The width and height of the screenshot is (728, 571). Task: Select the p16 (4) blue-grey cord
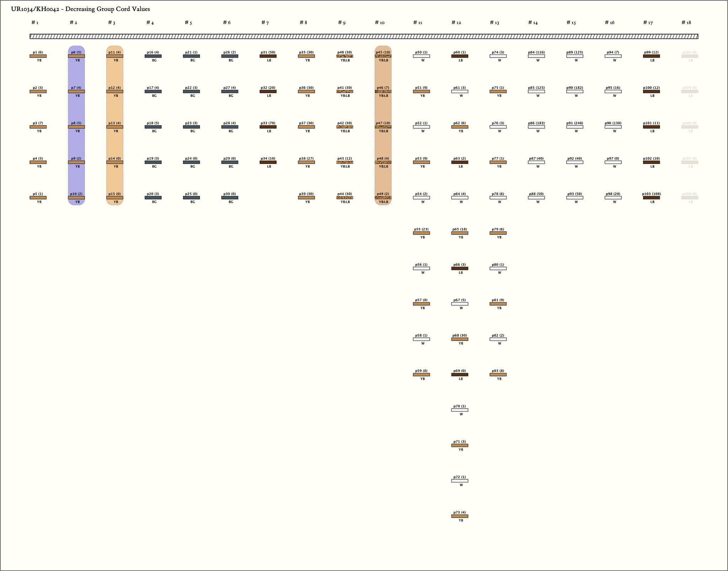pyautogui.click(x=153, y=56)
